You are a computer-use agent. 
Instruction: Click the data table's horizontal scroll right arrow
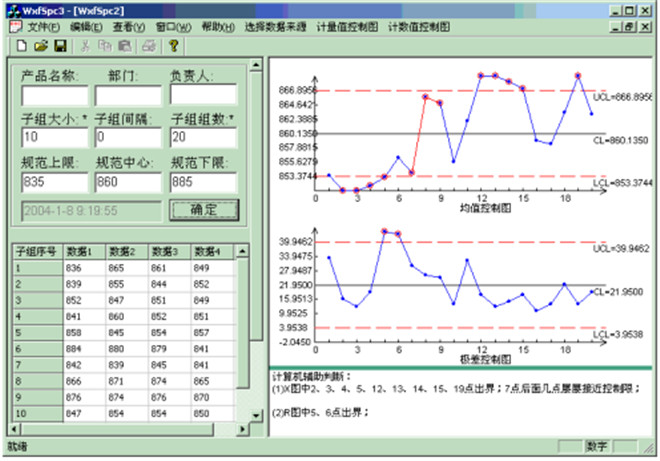[242, 429]
